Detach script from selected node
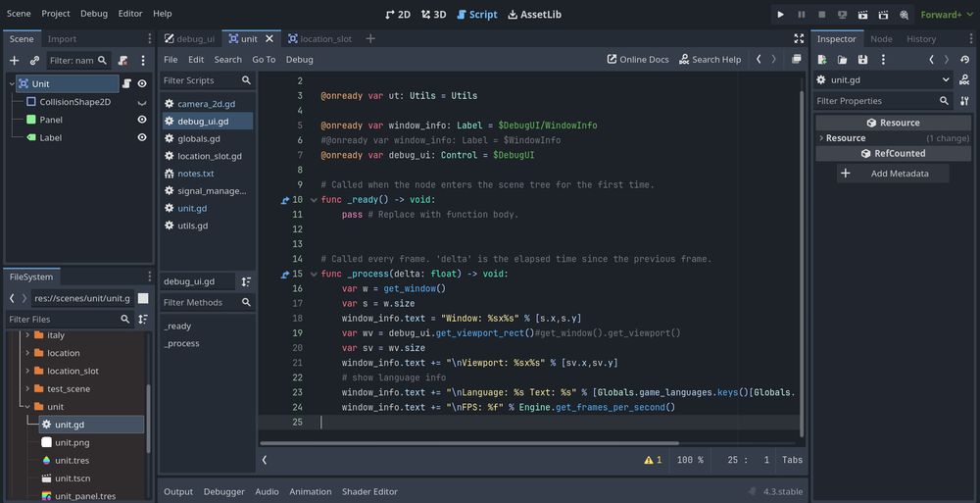This screenshot has width=980, height=503. [122, 61]
